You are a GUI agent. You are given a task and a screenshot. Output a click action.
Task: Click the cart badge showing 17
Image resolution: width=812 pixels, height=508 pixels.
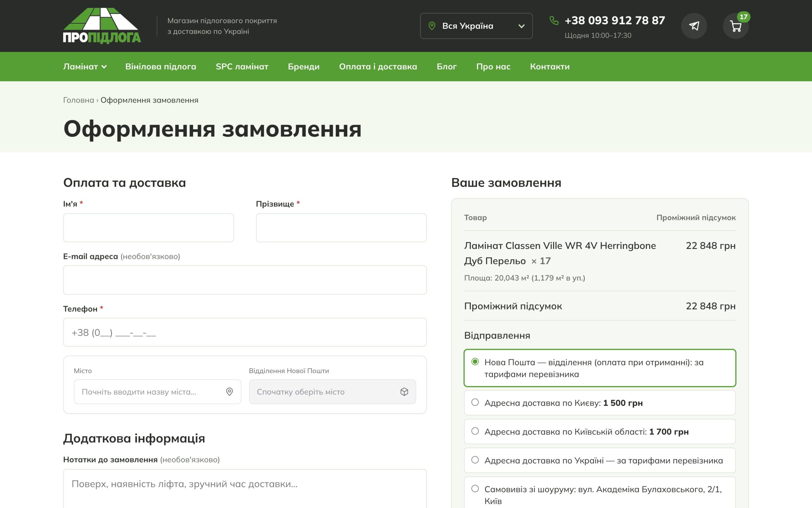743,17
